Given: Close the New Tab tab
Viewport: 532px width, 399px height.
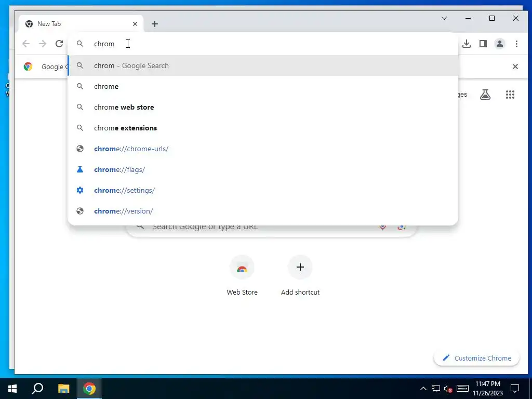Looking at the screenshot, I should click(x=135, y=24).
